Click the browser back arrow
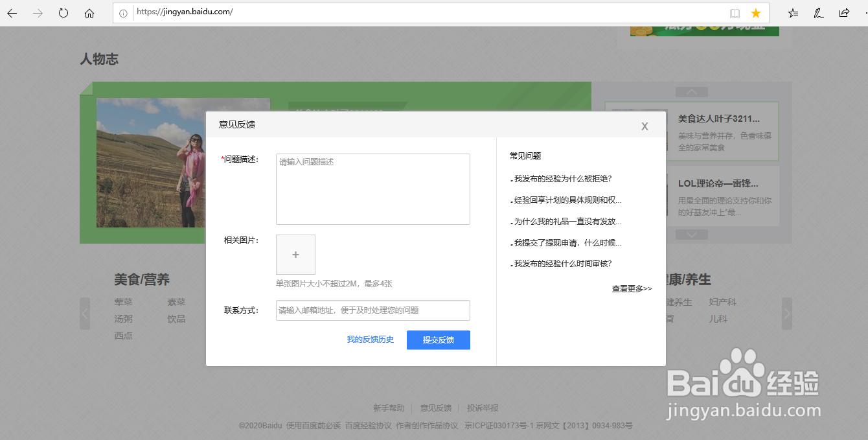The height and width of the screenshot is (440, 868). tap(13, 12)
